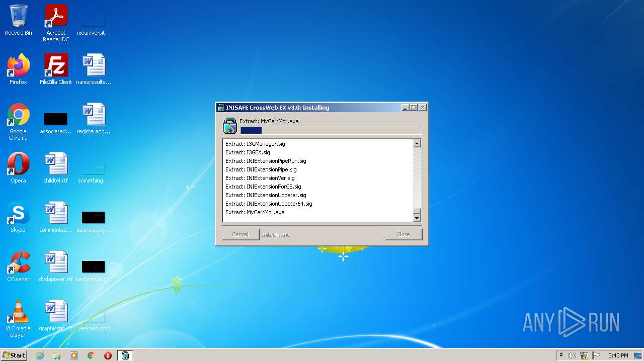
Task: Select 'Extract: MyCertMgr.exe' log line in list
Action: click(255, 212)
